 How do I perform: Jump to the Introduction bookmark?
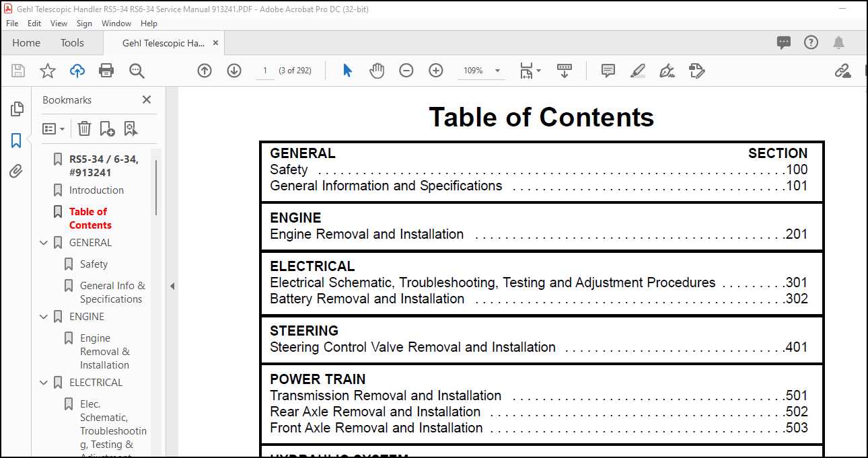[96, 190]
